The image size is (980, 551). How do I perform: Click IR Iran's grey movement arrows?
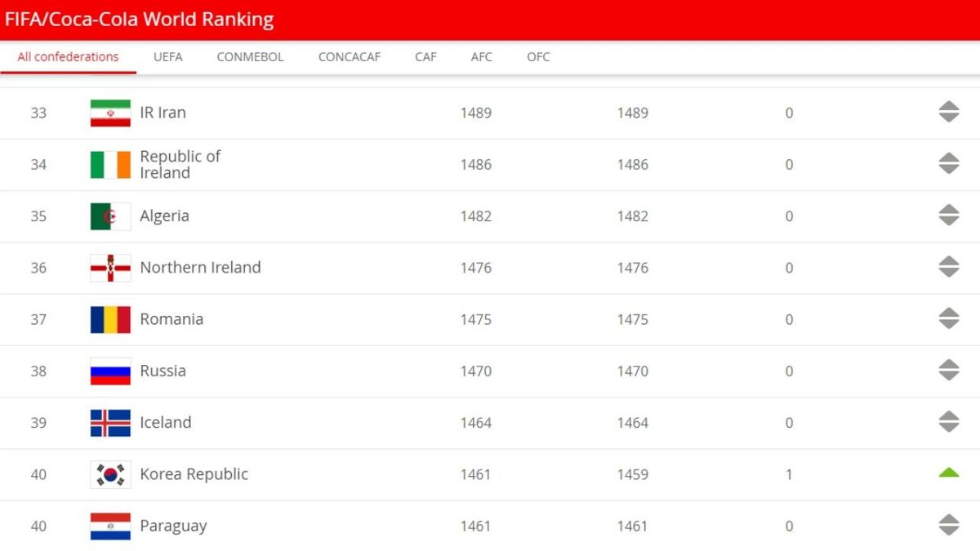click(x=948, y=112)
